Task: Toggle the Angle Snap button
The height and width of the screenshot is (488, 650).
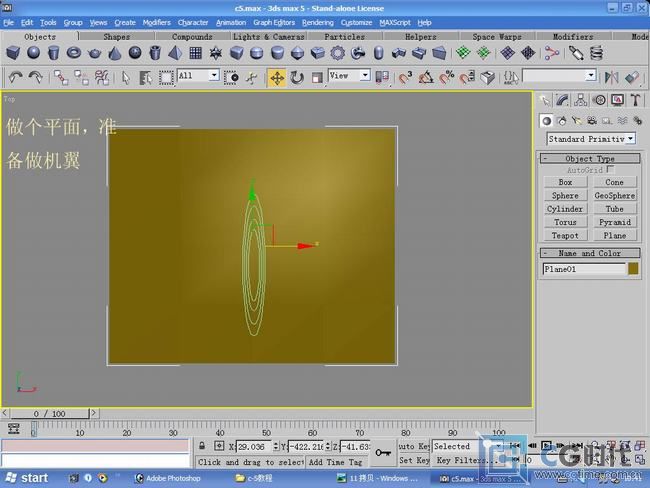Action: (x=426, y=78)
